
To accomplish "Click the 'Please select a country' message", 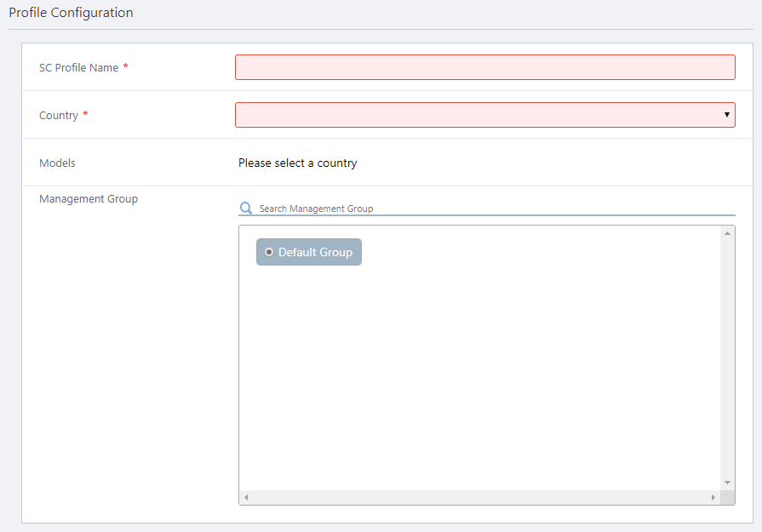I will 297,163.
